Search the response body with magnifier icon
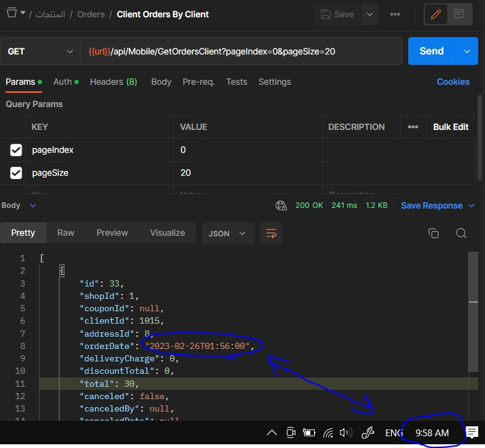This screenshot has height=448, width=485. click(x=461, y=233)
